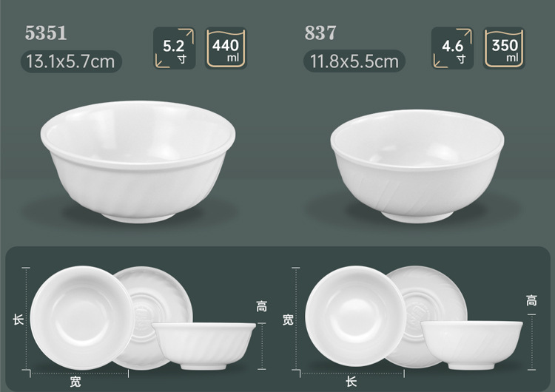This screenshot has width=555, height=392.
Task: Select the large 5351 bowl image
Action: (x=138, y=162)
